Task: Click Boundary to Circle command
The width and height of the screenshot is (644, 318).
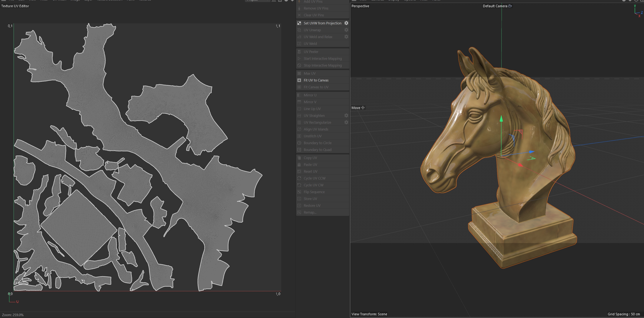Action: (x=317, y=143)
